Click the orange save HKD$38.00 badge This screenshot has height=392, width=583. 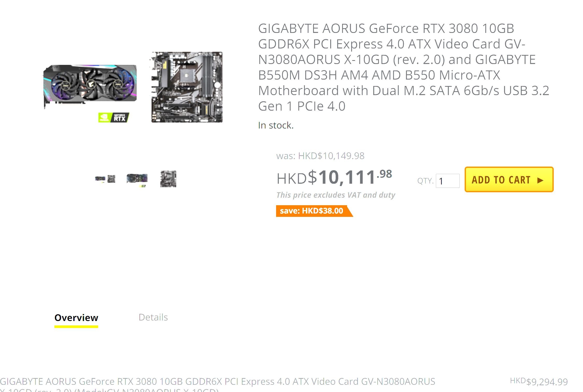coord(314,211)
